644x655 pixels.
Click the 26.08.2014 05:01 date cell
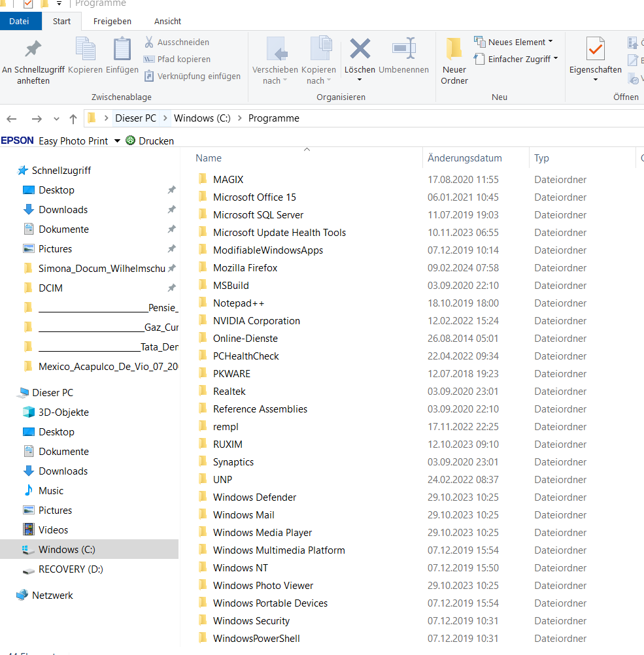pos(463,339)
